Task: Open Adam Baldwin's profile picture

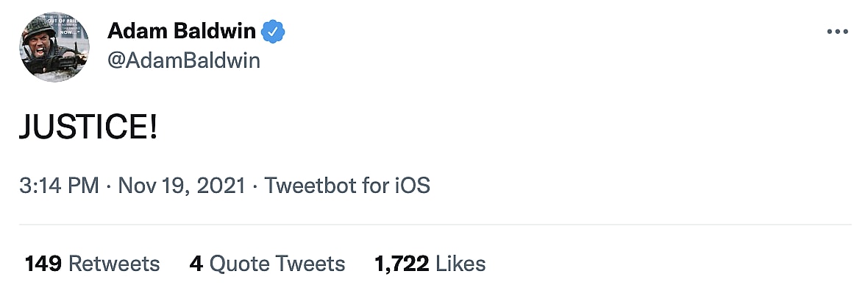Action: click(54, 46)
